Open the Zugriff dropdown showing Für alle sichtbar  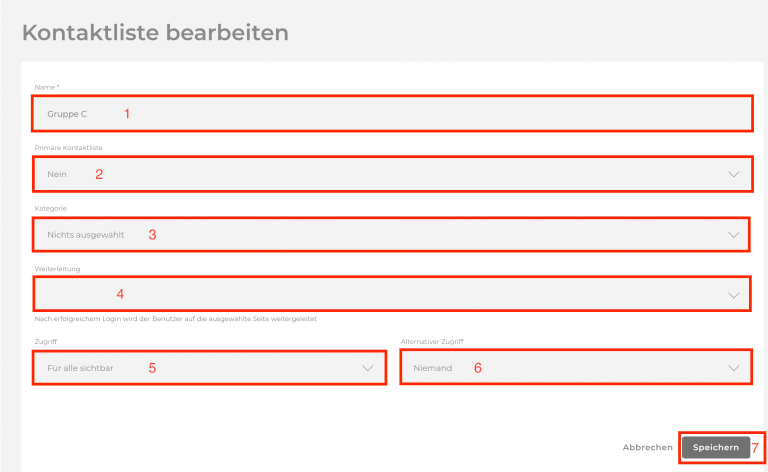click(x=200, y=368)
